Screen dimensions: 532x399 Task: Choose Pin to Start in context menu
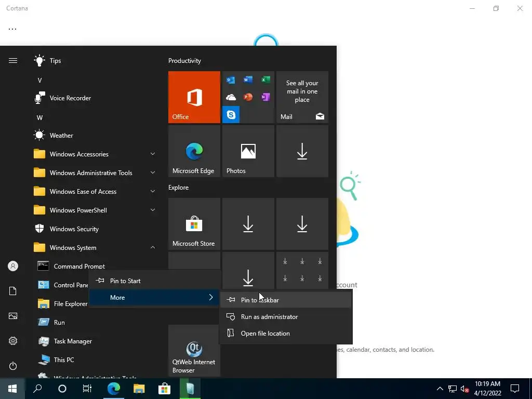(x=155, y=281)
